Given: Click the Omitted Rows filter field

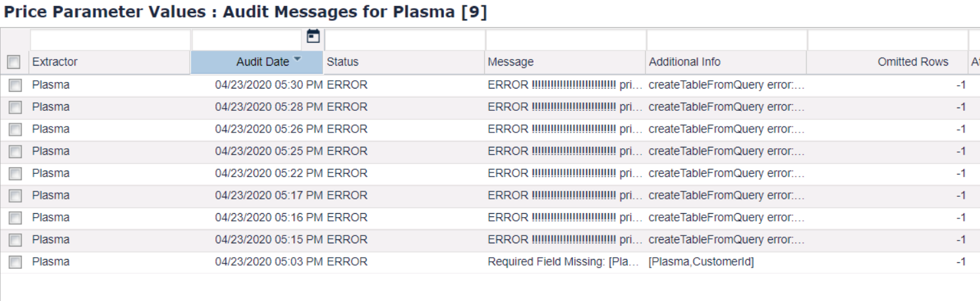Looking at the screenshot, I should 887,39.
